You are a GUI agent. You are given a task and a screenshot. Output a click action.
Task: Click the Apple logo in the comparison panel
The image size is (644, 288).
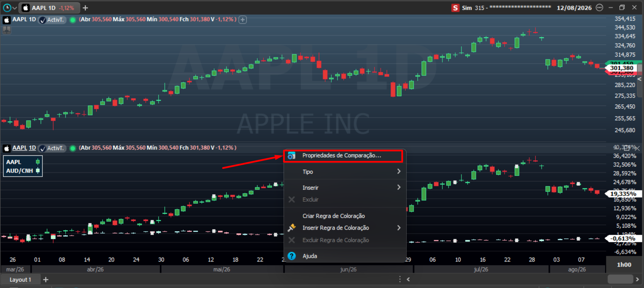pyautogui.click(x=7, y=148)
